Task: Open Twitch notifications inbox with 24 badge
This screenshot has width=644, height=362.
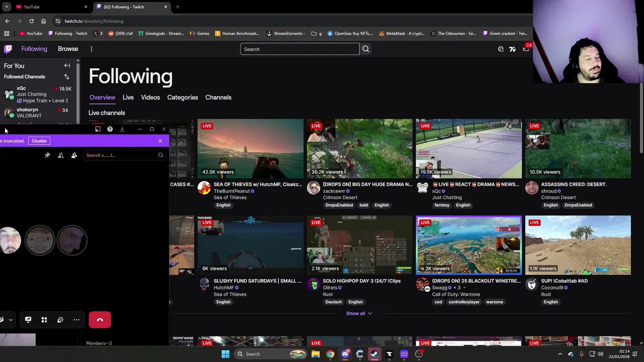Action: [526, 49]
